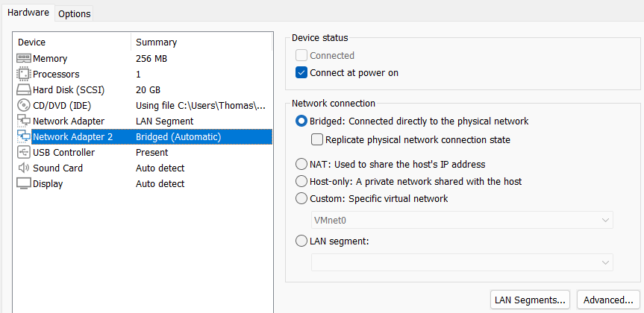
Task: Select the CD/DVD (IDE) disc icon
Action: [24, 105]
